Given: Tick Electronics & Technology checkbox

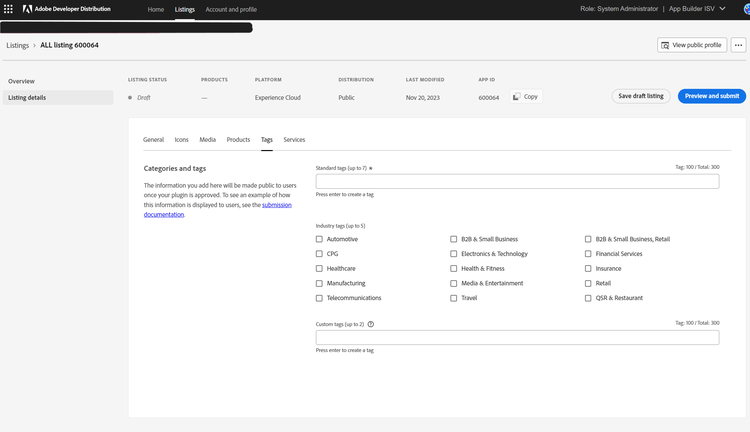Looking at the screenshot, I should pos(453,254).
